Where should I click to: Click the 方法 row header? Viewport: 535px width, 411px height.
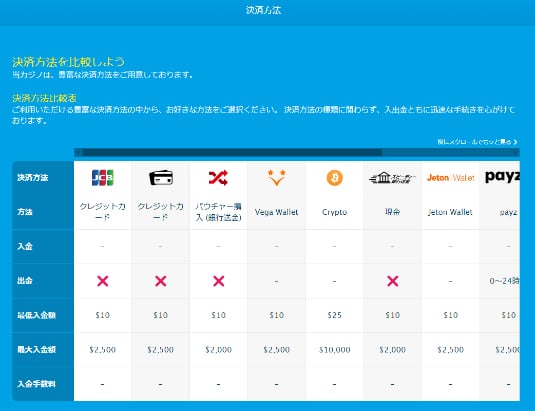click(x=25, y=212)
